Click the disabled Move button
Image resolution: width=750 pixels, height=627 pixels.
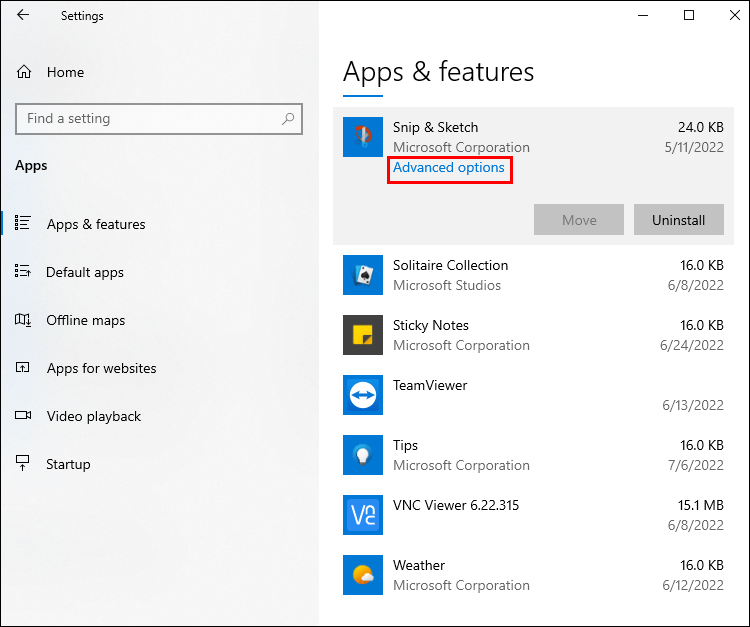[579, 220]
